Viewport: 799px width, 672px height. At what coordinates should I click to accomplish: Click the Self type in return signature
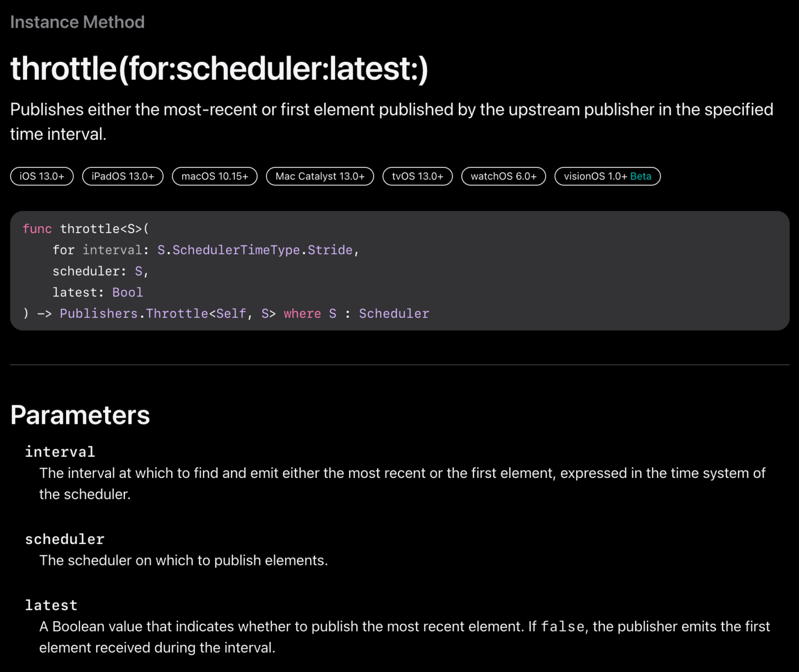[x=231, y=314]
